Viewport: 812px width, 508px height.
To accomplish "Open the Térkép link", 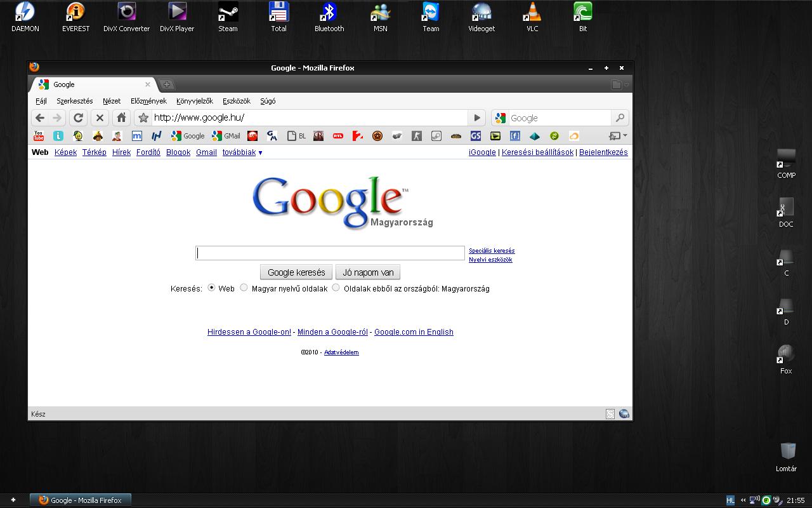I will pyautogui.click(x=95, y=152).
